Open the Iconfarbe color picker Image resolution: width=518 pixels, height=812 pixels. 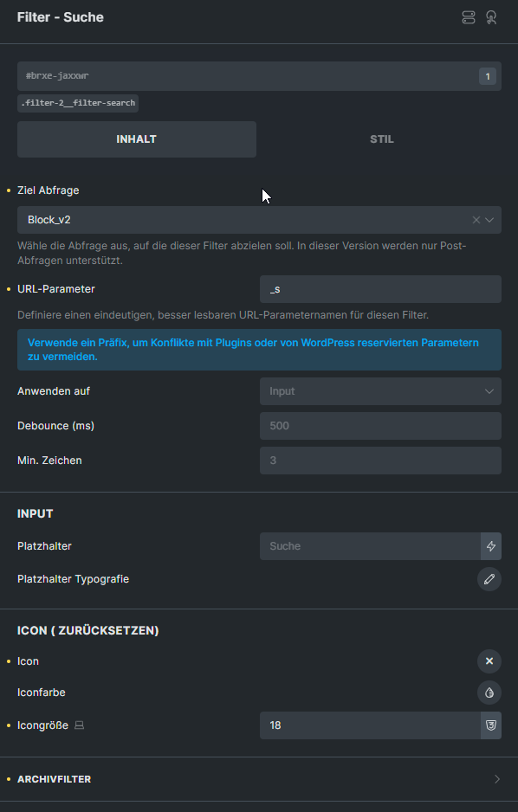point(489,693)
